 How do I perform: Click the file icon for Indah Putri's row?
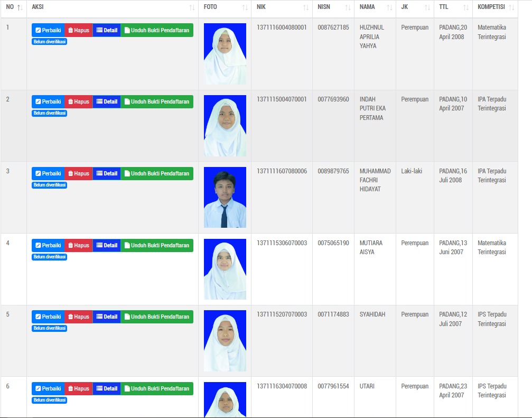click(x=127, y=102)
